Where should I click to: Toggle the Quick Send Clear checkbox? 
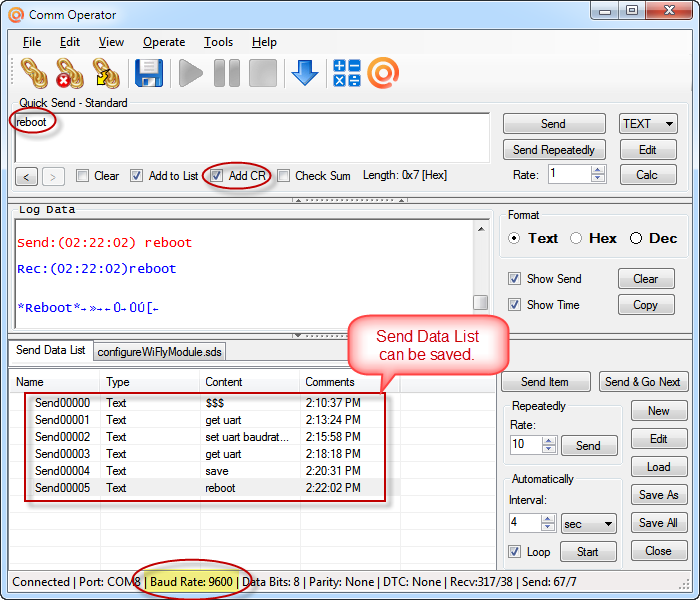pyautogui.click(x=82, y=175)
